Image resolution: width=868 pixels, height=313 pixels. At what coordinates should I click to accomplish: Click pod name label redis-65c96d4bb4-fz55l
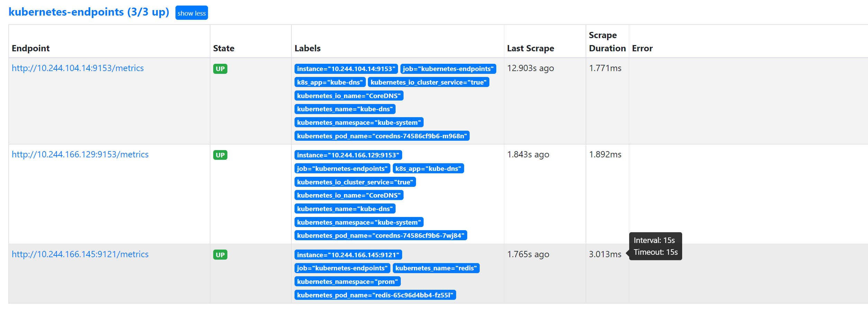click(375, 295)
